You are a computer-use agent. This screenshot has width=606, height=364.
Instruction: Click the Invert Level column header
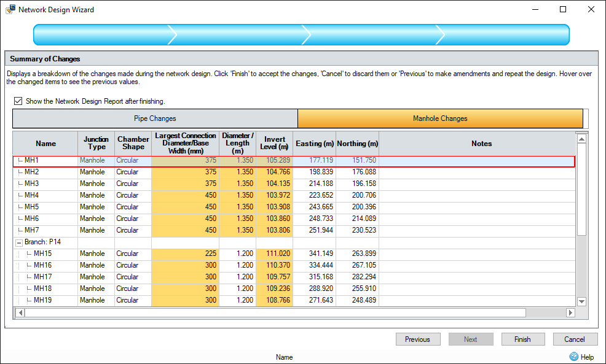click(274, 143)
